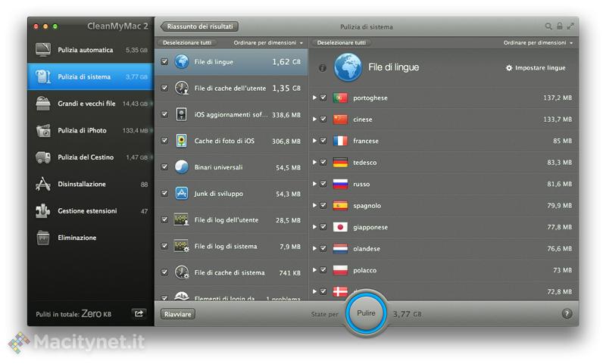
Task: Uncheck the File di lingue checkbox
Action: (164, 62)
